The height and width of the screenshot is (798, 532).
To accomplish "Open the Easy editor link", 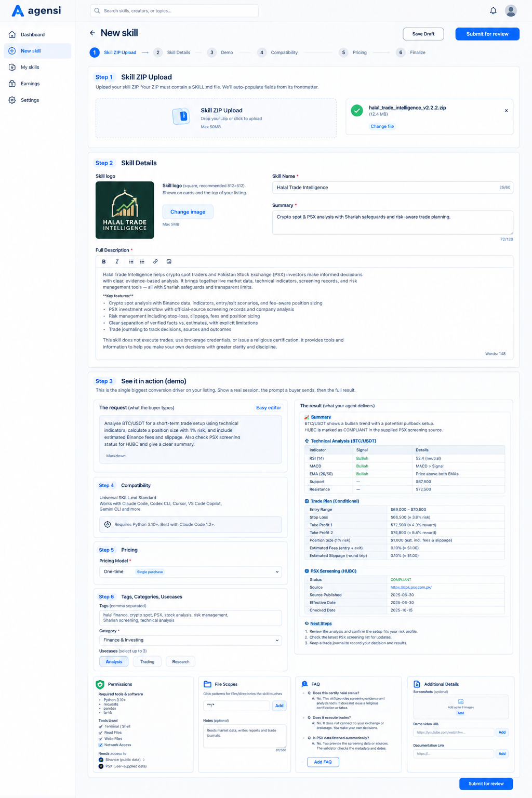I will click(x=269, y=408).
